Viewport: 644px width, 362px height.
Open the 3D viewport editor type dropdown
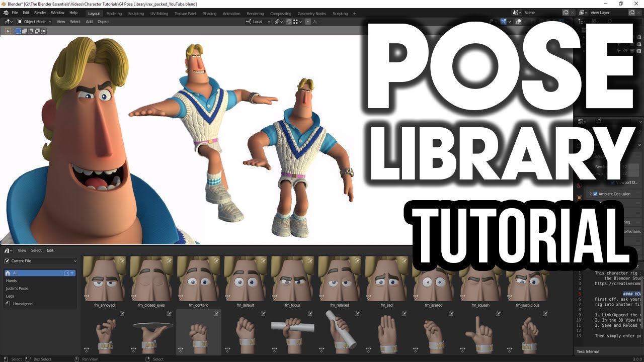tap(8, 22)
